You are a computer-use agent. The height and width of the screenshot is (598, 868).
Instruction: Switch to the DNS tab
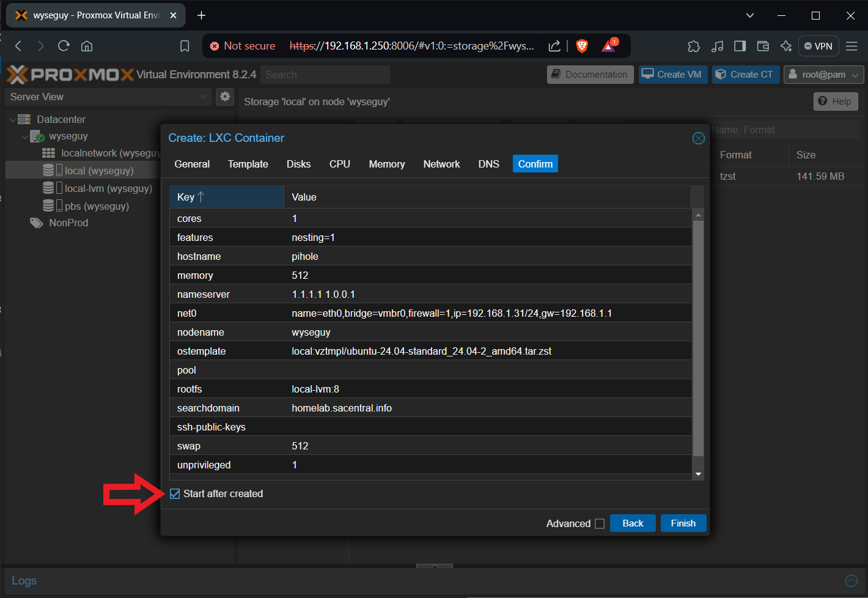(x=488, y=164)
